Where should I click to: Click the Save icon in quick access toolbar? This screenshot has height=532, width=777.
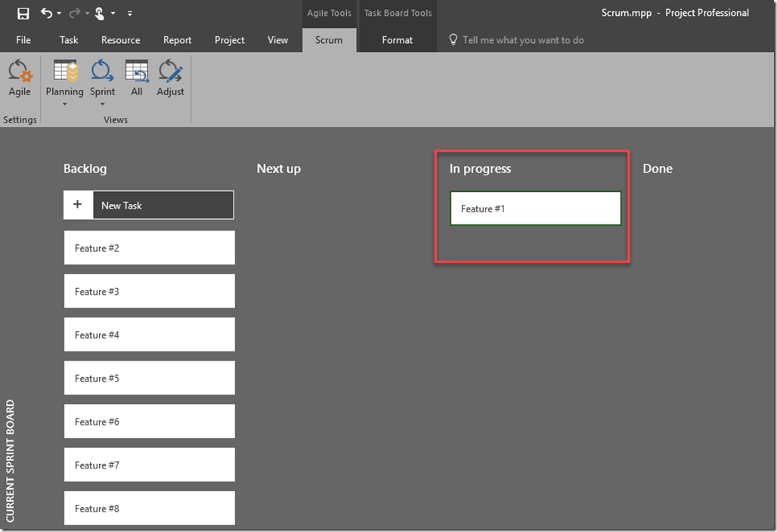(x=23, y=13)
